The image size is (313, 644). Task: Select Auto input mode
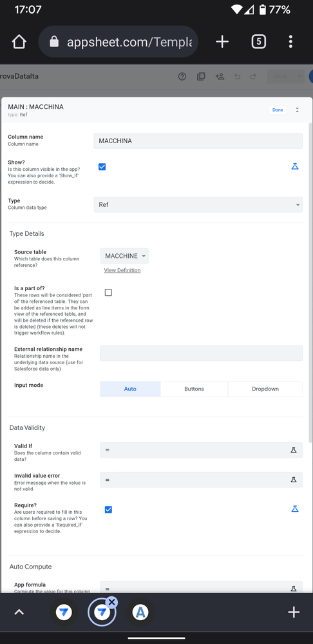(x=130, y=389)
